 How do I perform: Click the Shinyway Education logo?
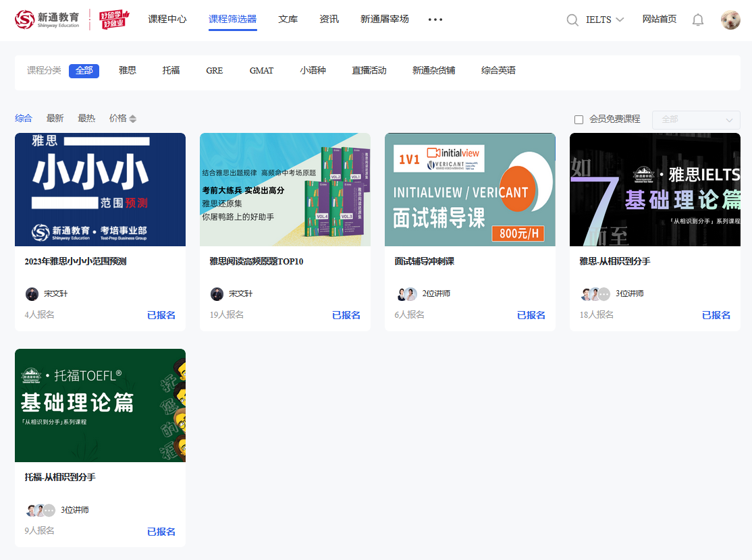[x=47, y=19]
